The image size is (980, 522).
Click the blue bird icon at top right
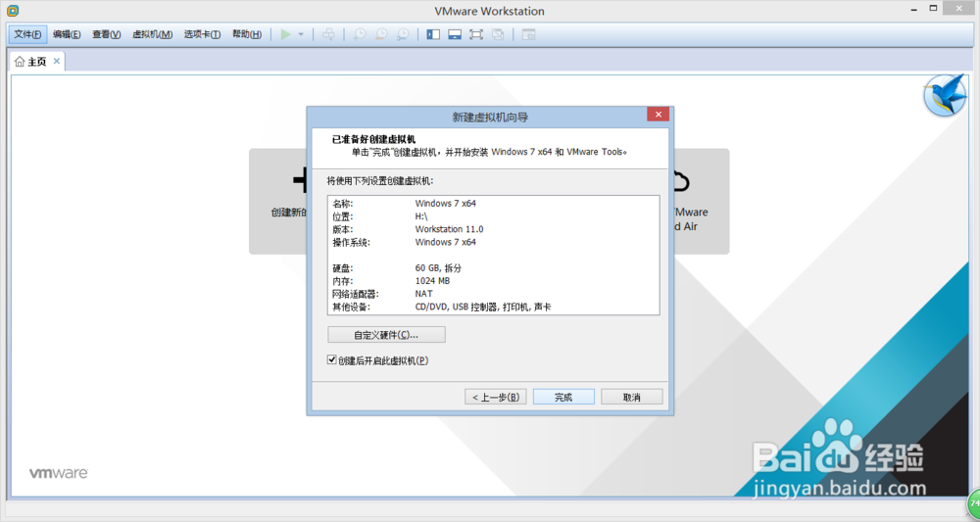(945, 95)
